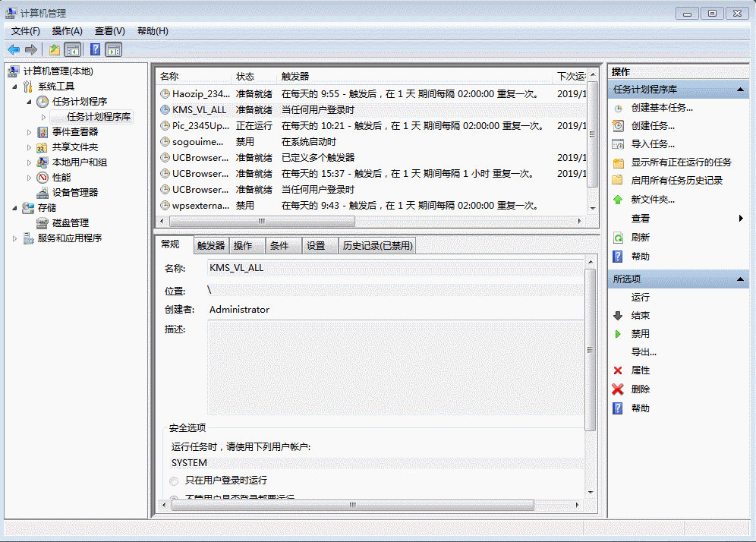756x542 pixels.
Task: Click the Up one level folder icon
Action: tap(55, 49)
